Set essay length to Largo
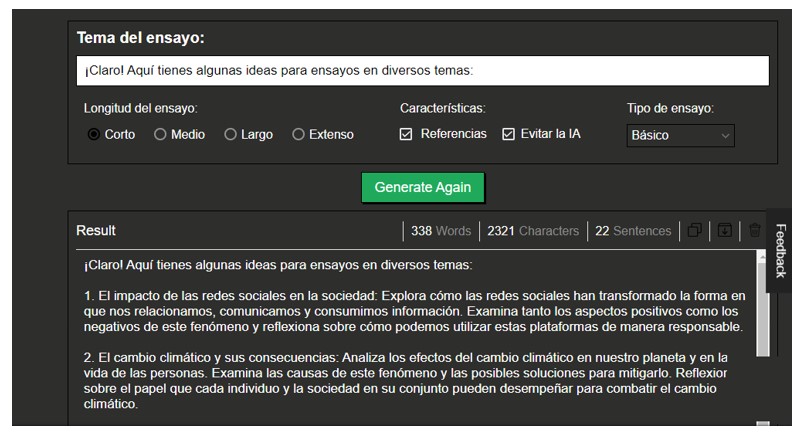This screenshot has height=435, width=802. tap(230, 134)
